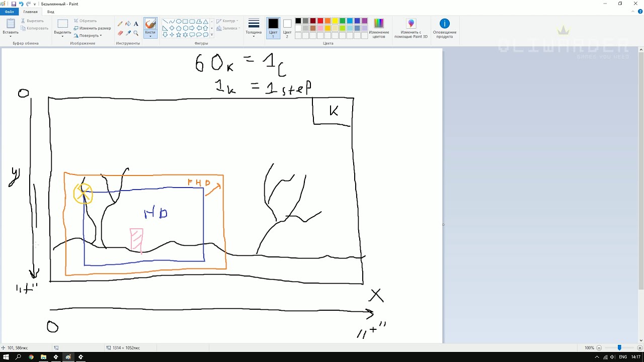Viewport: 644px width, 362px height.
Task: Pick the purple color swatch
Action: tap(364, 21)
